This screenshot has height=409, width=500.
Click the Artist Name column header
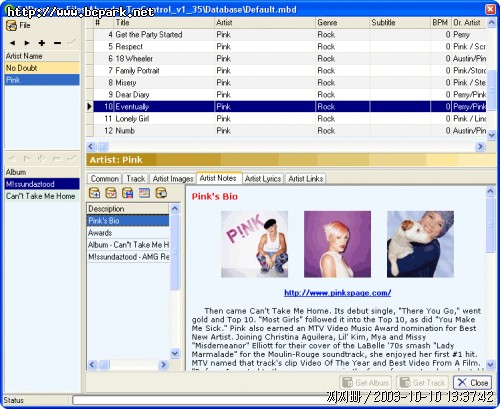click(42, 56)
